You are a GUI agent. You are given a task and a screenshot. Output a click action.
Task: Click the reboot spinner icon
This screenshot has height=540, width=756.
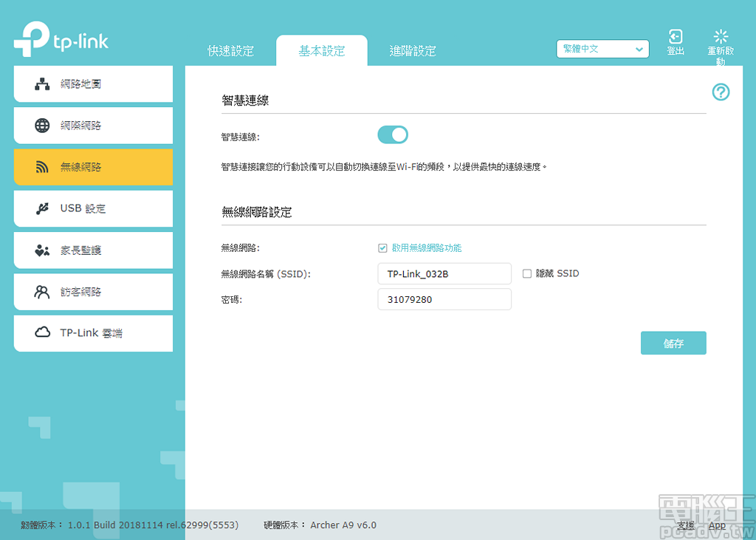(x=721, y=36)
